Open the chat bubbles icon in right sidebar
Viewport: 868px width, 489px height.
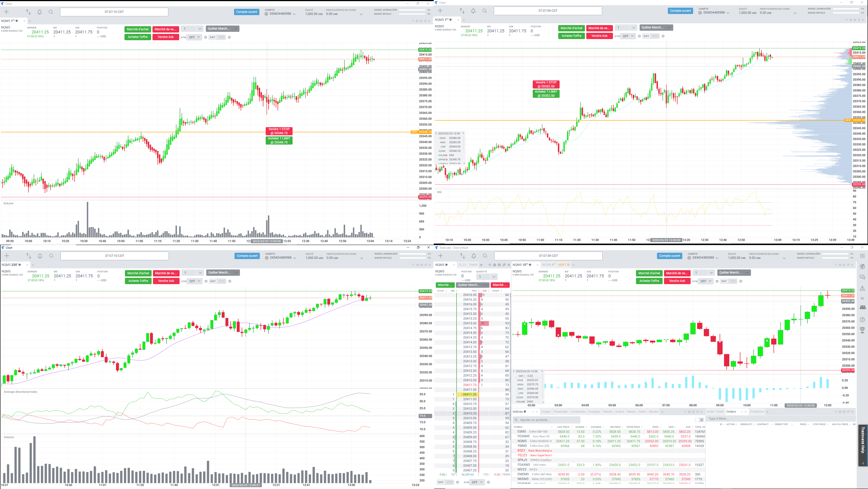click(862, 277)
